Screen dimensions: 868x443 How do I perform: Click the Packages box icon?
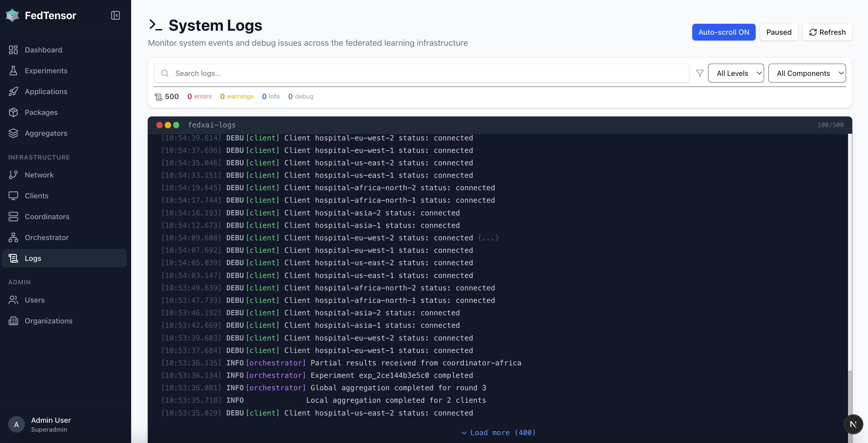pyautogui.click(x=13, y=113)
